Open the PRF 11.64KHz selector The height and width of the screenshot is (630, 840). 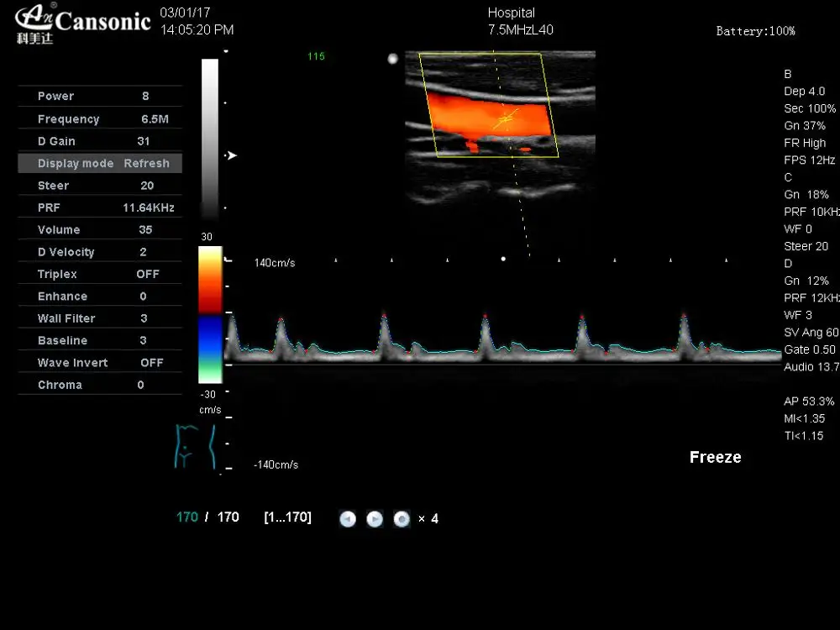(x=99, y=207)
